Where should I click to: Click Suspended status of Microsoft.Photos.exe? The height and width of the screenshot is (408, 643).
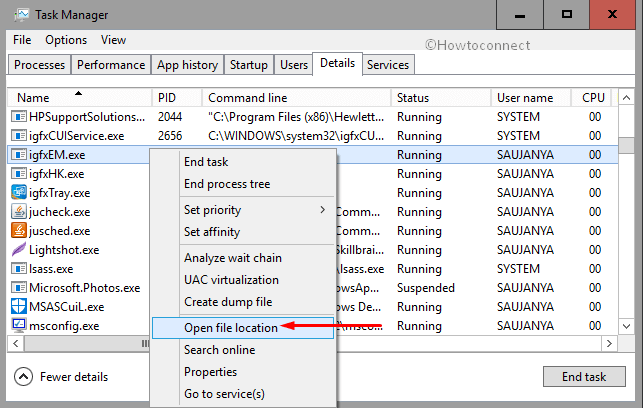(x=426, y=288)
